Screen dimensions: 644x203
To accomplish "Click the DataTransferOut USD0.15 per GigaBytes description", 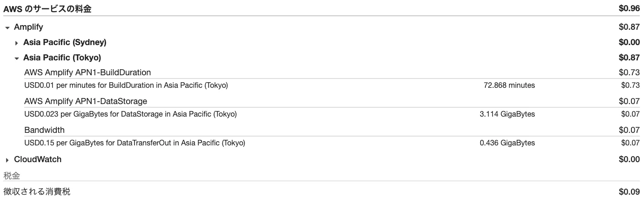I will pyautogui.click(x=134, y=143).
